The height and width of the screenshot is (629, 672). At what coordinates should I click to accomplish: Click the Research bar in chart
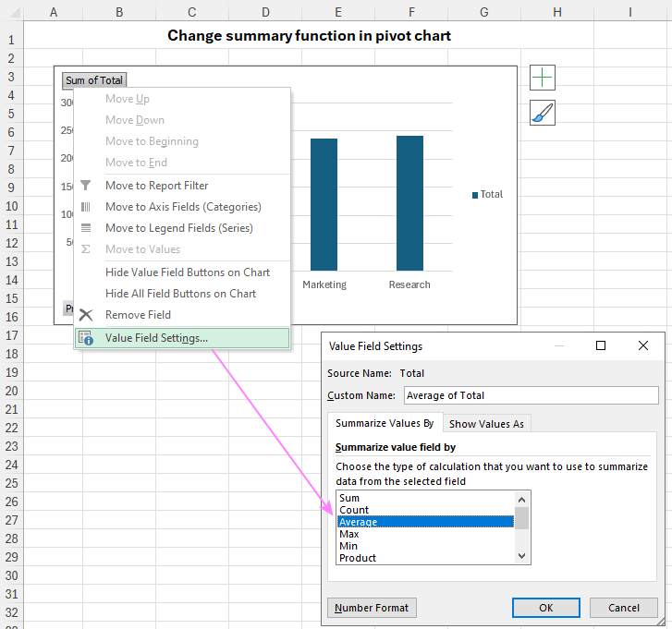[x=409, y=203]
